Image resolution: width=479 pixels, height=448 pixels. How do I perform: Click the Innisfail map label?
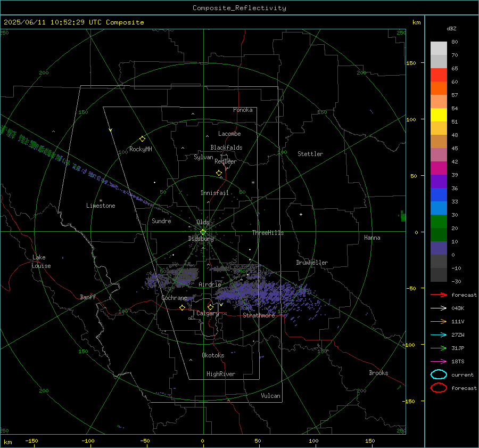214,193
